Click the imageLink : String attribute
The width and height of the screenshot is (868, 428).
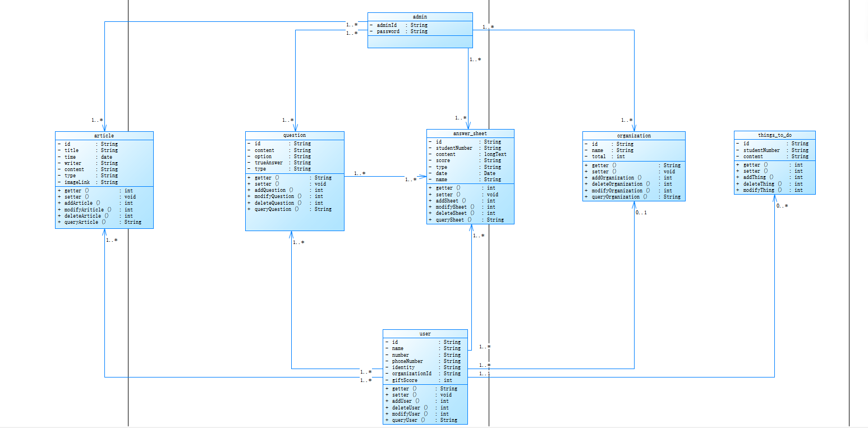(88, 182)
